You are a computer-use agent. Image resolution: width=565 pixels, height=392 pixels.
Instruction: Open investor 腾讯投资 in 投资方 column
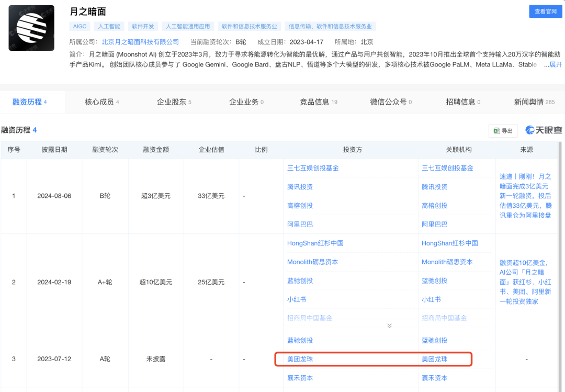coord(300,187)
